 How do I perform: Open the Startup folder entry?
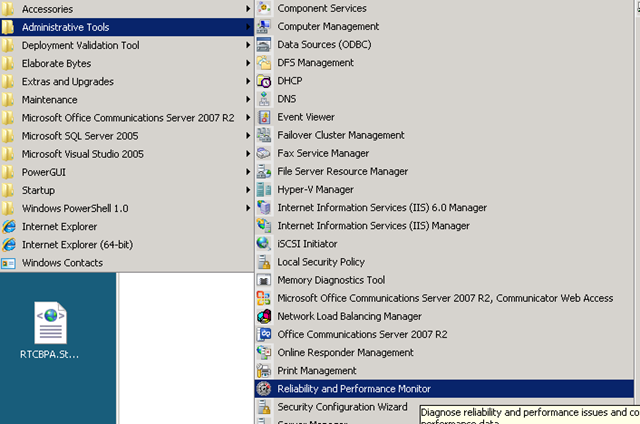tap(127, 190)
